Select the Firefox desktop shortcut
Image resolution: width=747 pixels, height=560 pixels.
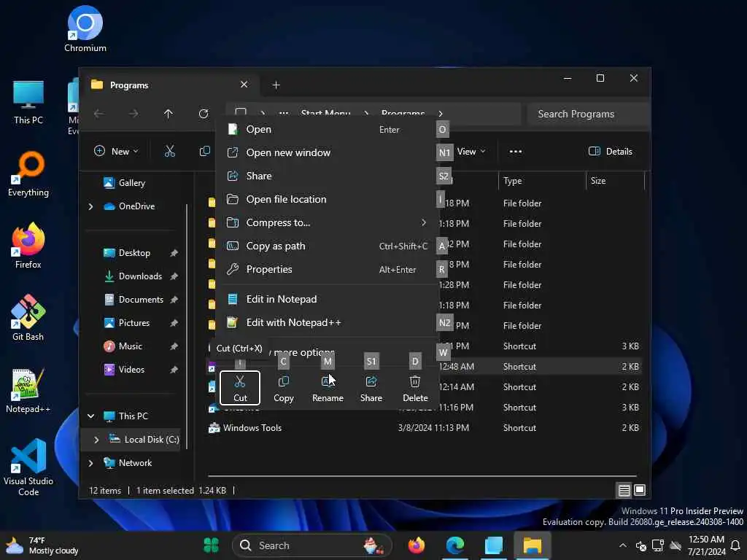click(x=28, y=246)
